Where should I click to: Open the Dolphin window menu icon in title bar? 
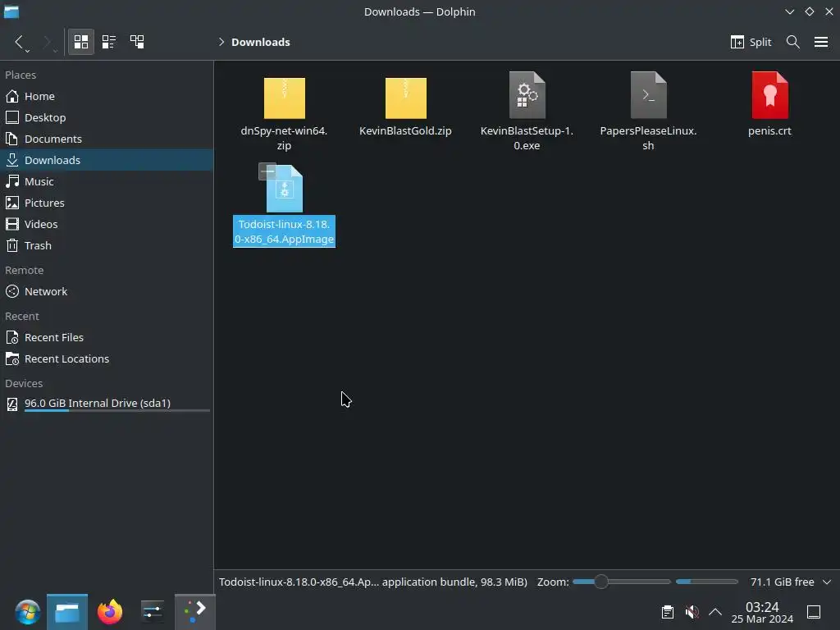tap(11, 11)
